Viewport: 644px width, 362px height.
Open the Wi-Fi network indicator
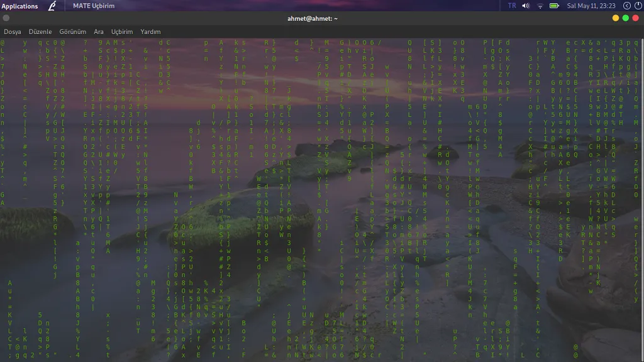[x=540, y=6]
